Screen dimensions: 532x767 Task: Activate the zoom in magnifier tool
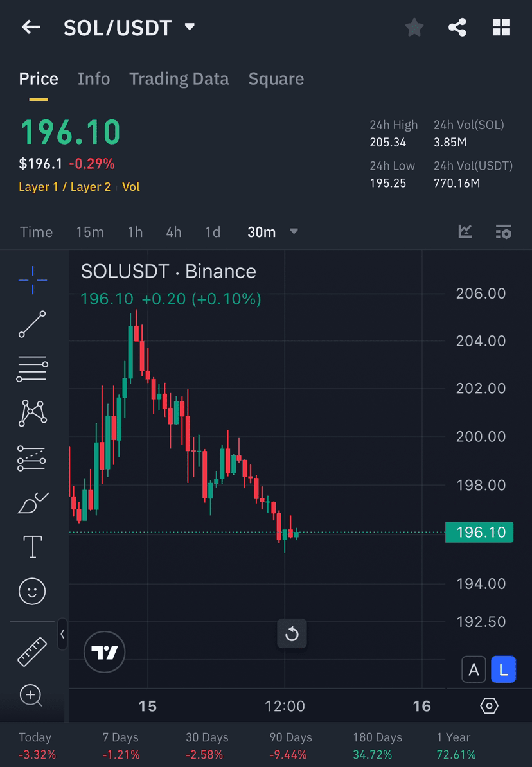pos(31,695)
